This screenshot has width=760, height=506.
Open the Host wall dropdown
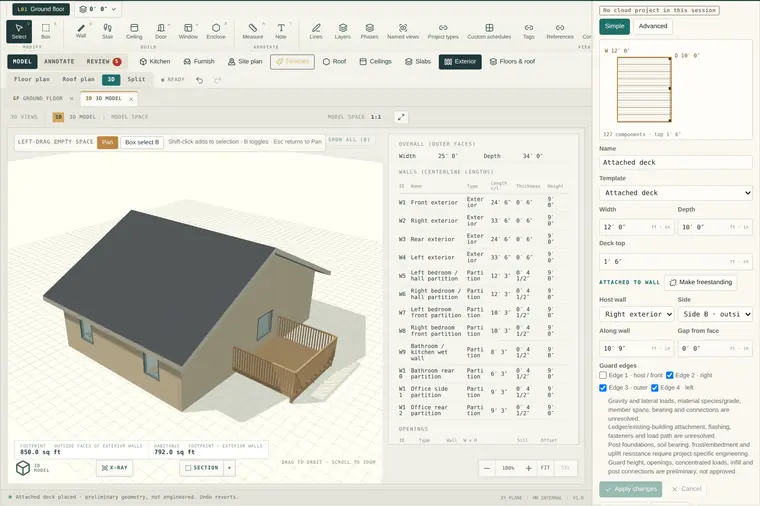[x=637, y=314]
